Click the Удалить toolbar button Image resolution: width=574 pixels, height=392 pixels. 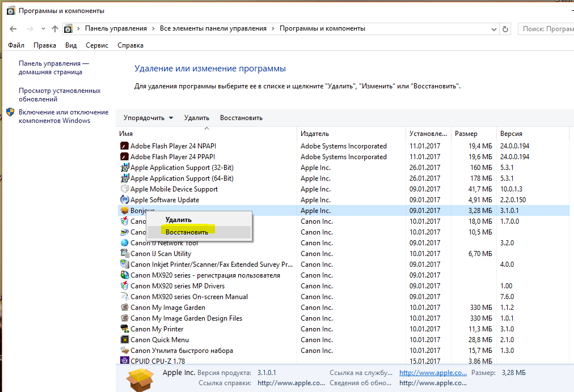tap(197, 118)
